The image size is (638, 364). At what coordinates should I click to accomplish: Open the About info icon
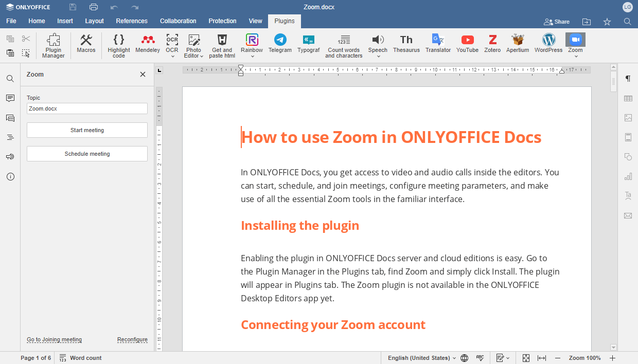coord(10,176)
